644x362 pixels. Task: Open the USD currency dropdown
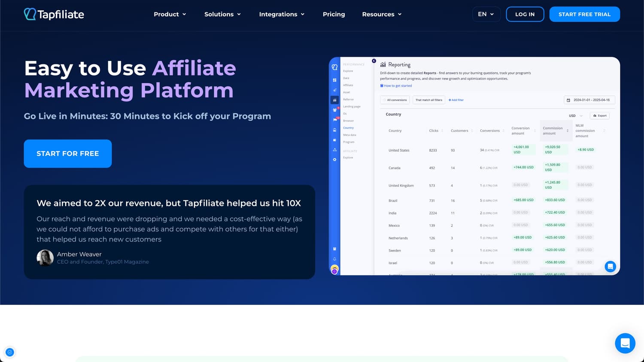(576, 116)
